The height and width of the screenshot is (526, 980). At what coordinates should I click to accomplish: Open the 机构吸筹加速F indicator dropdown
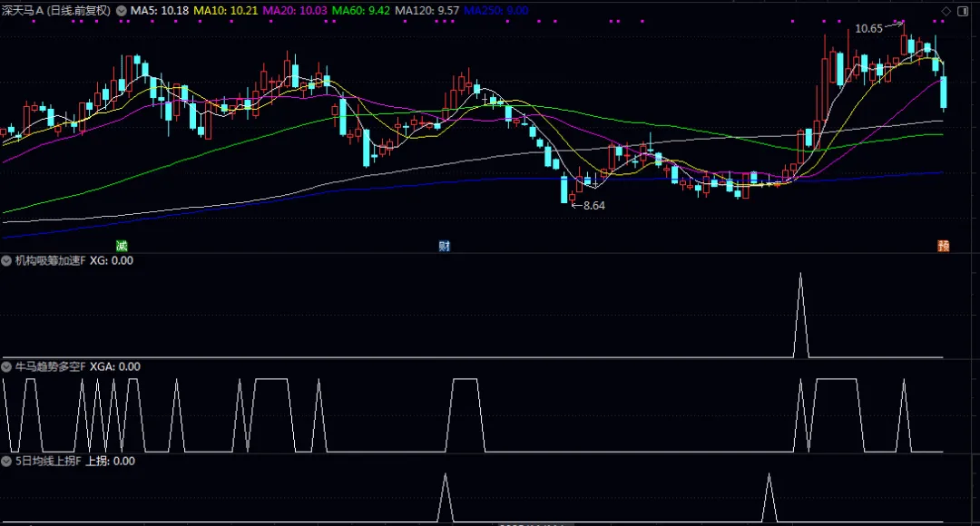[7, 260]
